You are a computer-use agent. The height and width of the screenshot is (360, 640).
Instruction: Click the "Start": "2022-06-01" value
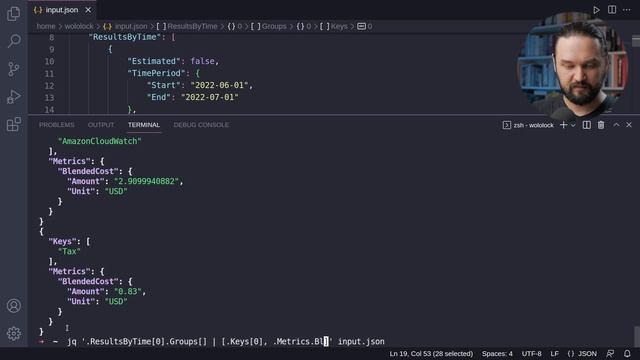tap(219, 85)
